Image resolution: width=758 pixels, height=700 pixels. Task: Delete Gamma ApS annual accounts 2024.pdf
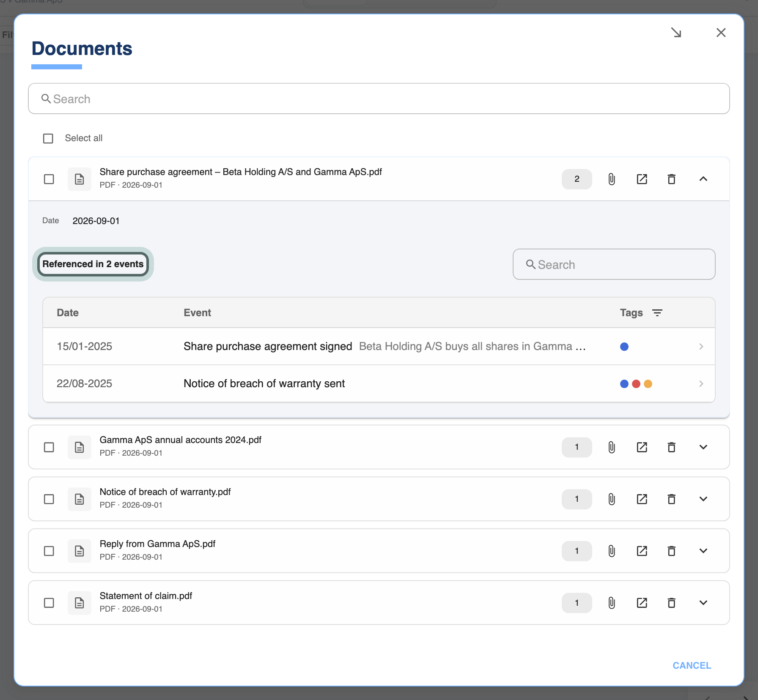pyautogui.click(x=671, y=447)
